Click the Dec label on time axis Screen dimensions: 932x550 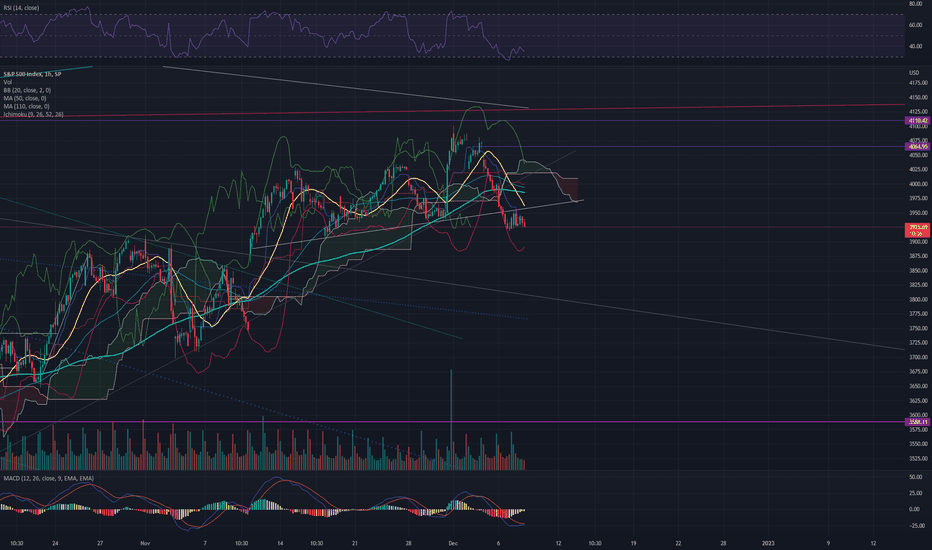pos(453,543)
